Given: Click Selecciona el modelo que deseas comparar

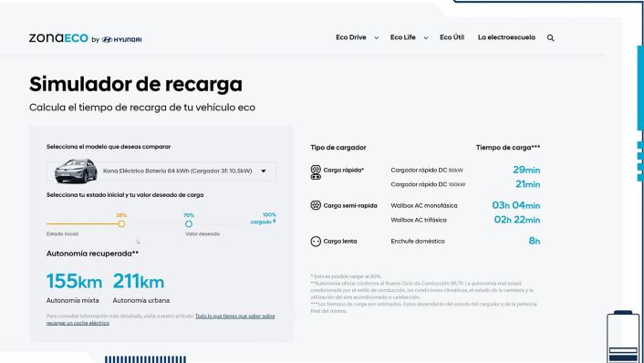Looking at the screenshot, I should click(109, 147).
